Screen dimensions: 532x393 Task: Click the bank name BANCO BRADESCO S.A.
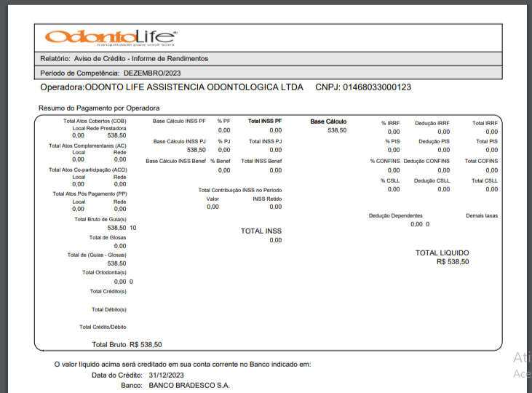pyautogui.click(x=189, y=386)
